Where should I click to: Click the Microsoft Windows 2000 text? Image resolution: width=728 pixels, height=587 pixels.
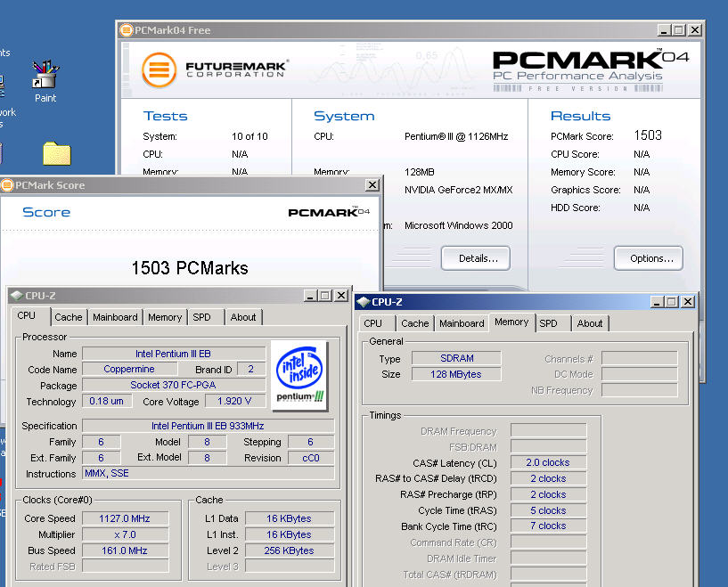[x=459, y=225]
